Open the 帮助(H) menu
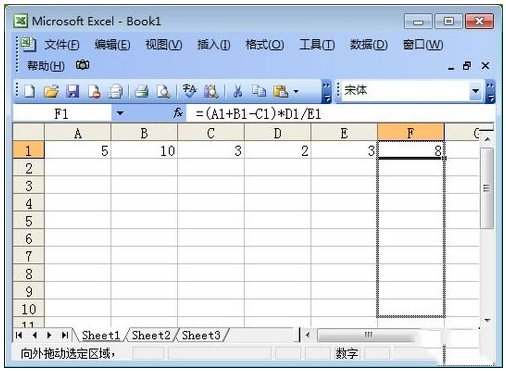The height and width of the screenshot is (371, 506). point(46,65)
